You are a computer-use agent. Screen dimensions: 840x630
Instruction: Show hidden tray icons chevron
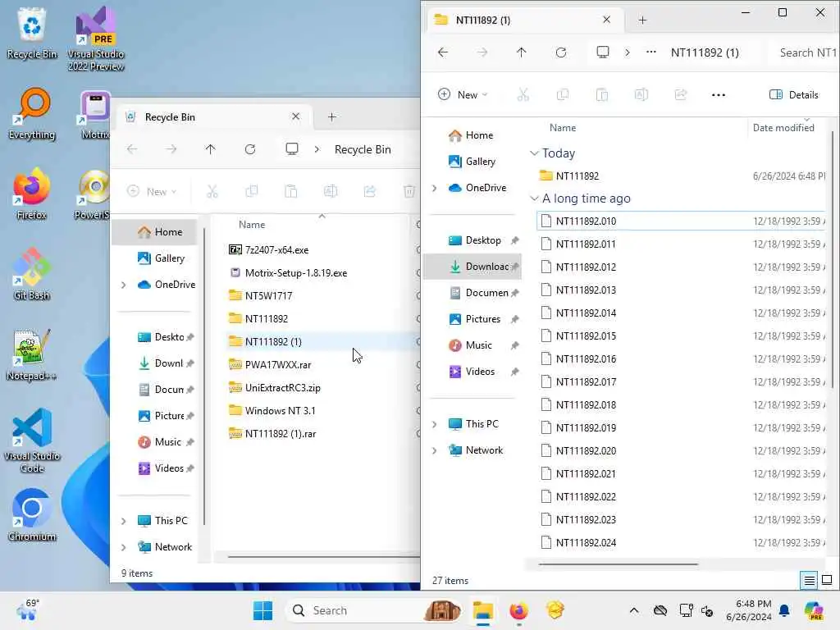click(634, 610)
